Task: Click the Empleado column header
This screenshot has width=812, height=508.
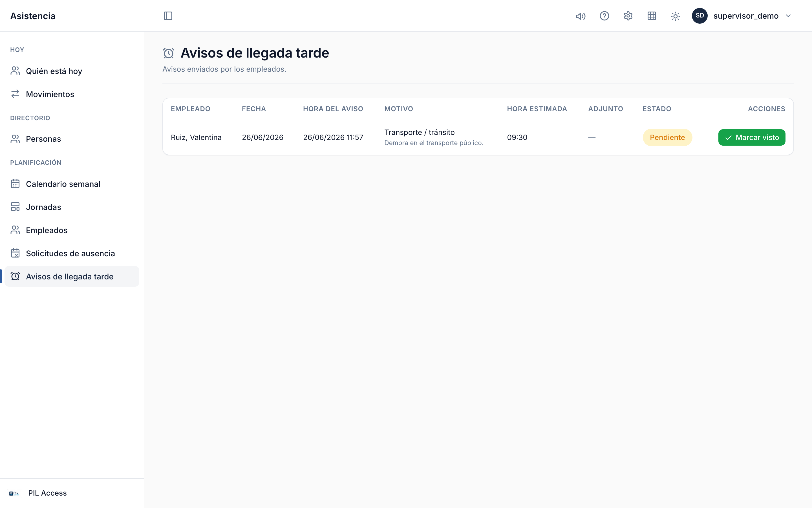Action: click(190, 109)
